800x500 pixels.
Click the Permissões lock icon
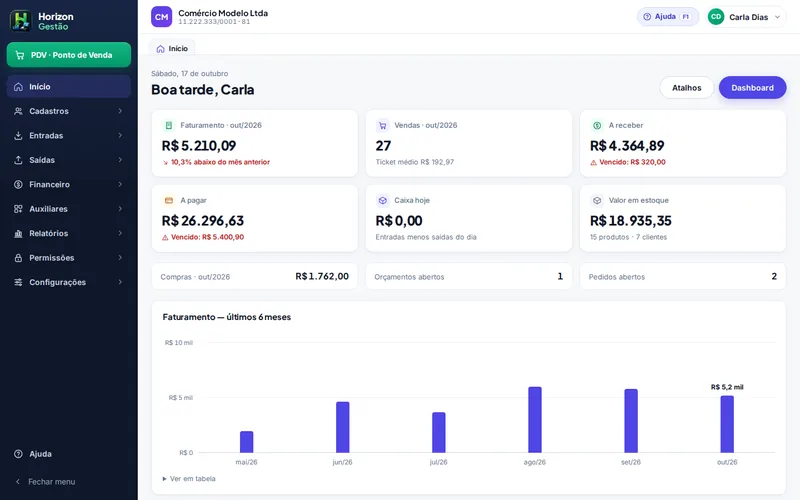pyautogui.click(x=18, y=258)
